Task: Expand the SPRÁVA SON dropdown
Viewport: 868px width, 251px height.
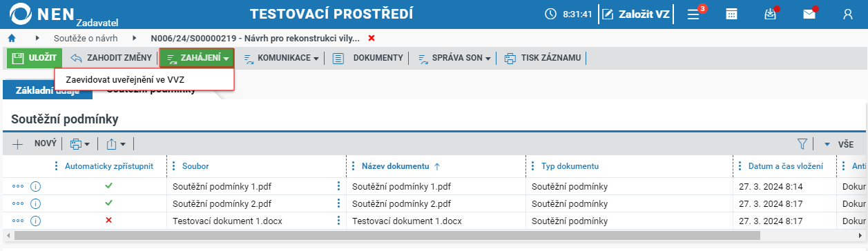Action: tap(456, 59)
